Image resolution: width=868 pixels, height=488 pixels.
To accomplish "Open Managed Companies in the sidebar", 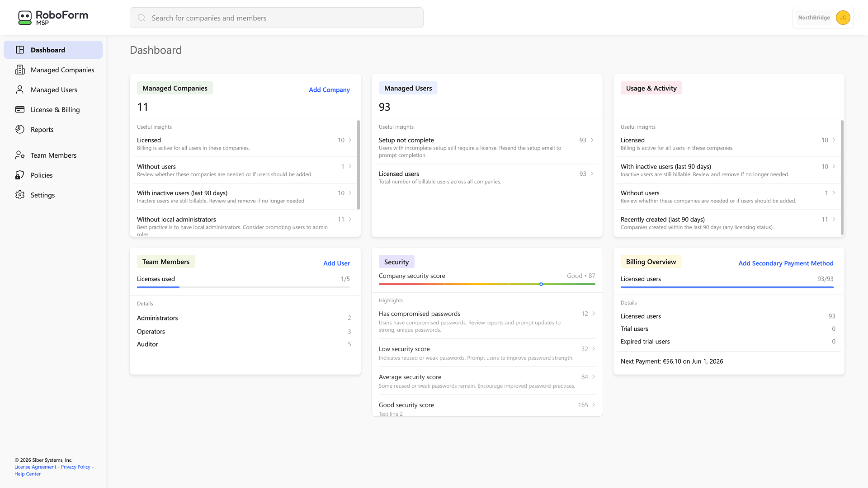I will [x=53, y=70].
